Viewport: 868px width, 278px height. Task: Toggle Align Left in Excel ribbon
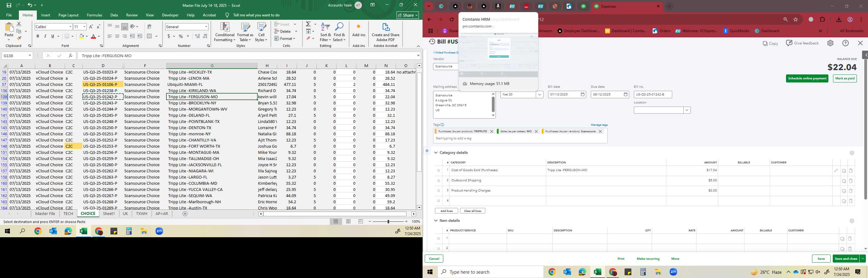tap(110, 36)
